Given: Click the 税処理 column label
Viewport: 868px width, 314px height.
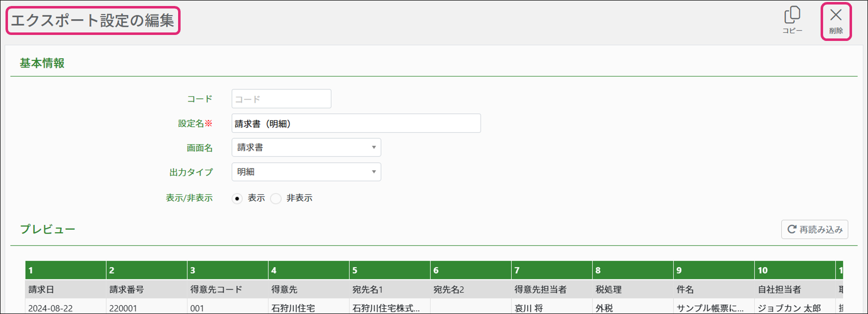Looking at the screenshot, I should pos(608,290).
